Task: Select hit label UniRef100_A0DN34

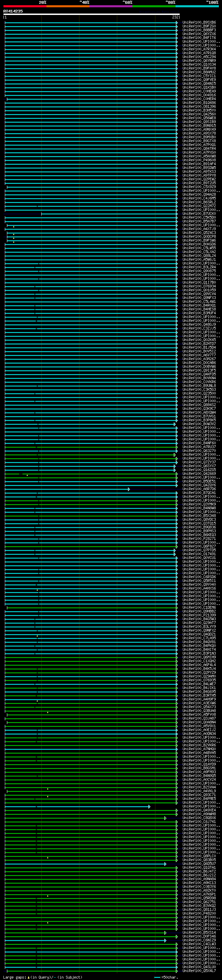Action: 199,734
